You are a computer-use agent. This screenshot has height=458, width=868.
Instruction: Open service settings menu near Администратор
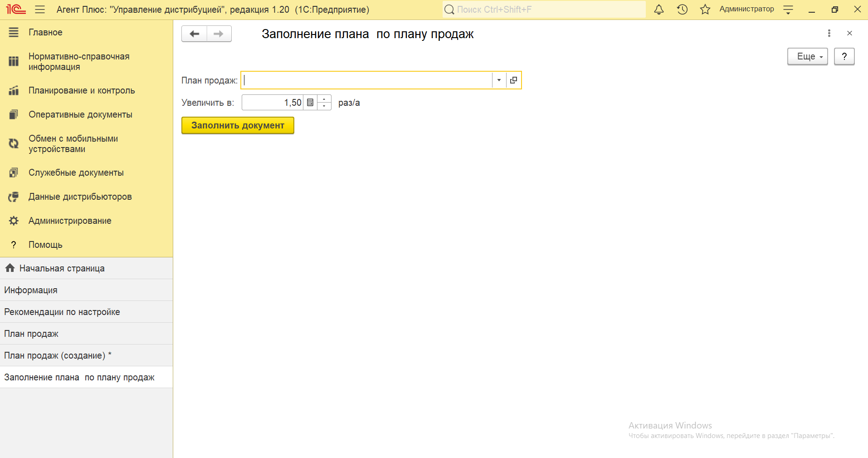tap(788, 10)
